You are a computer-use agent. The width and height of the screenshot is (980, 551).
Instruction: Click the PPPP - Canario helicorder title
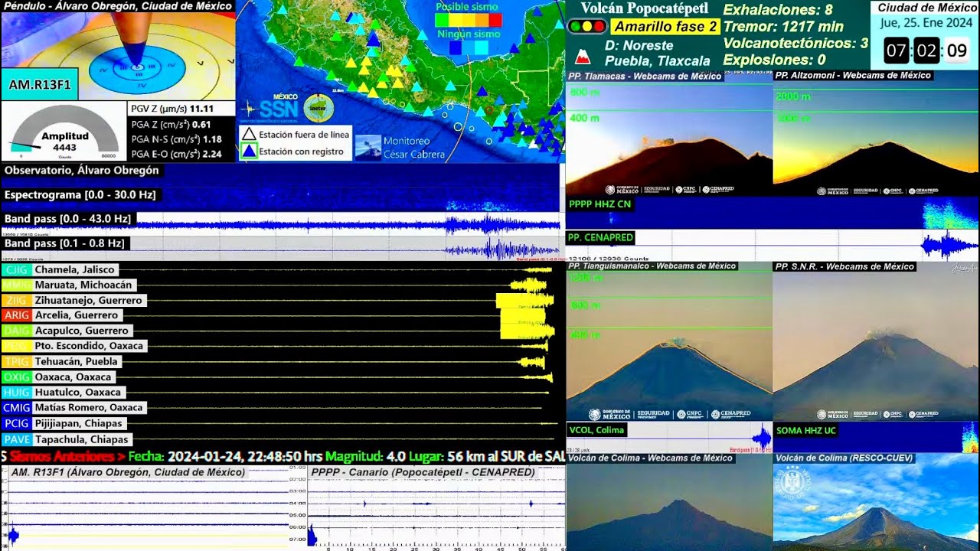[x=423, y=472]
